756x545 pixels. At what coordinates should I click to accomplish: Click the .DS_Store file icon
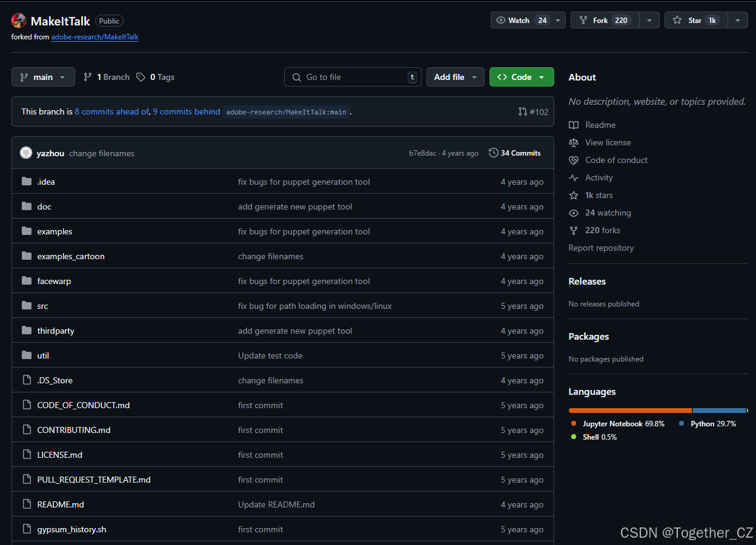click(26, 380)
